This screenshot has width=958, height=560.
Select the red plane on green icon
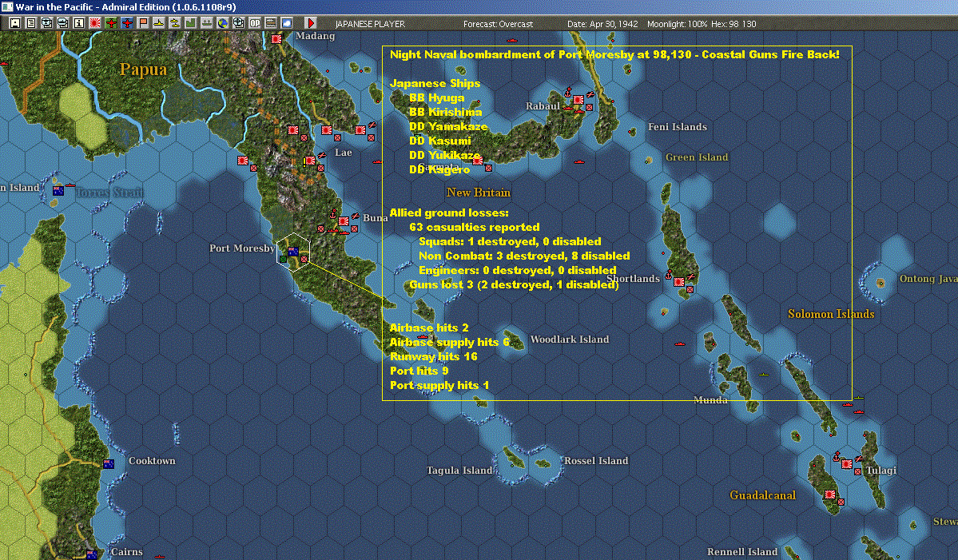click(x=111, y=23)
